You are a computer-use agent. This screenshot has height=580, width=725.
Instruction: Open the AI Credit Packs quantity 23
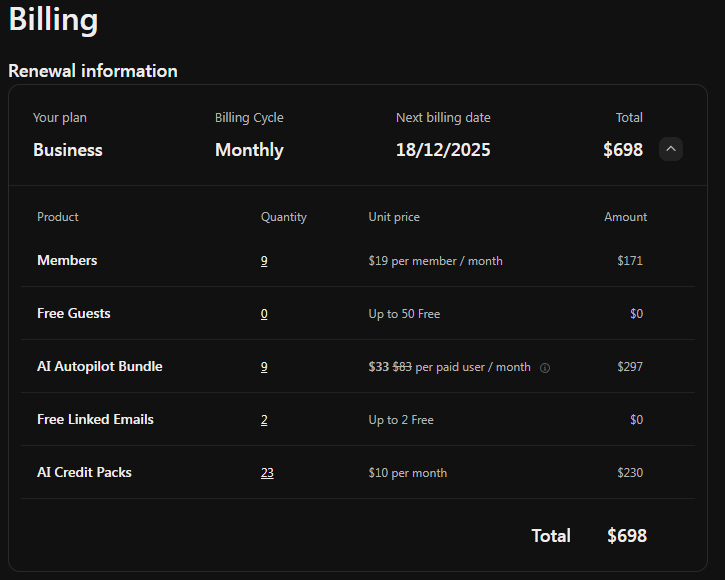[x=267, y=473]
